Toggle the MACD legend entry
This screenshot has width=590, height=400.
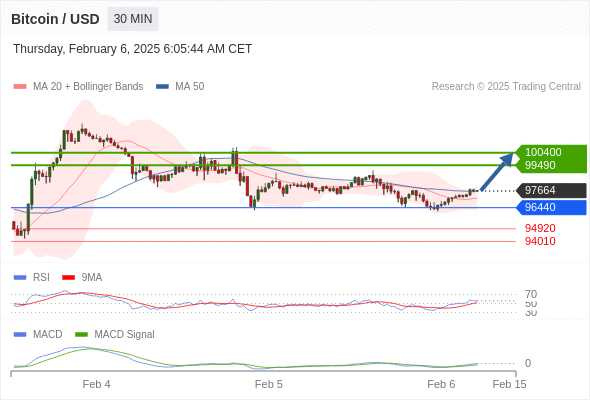[x=38, y=334]
